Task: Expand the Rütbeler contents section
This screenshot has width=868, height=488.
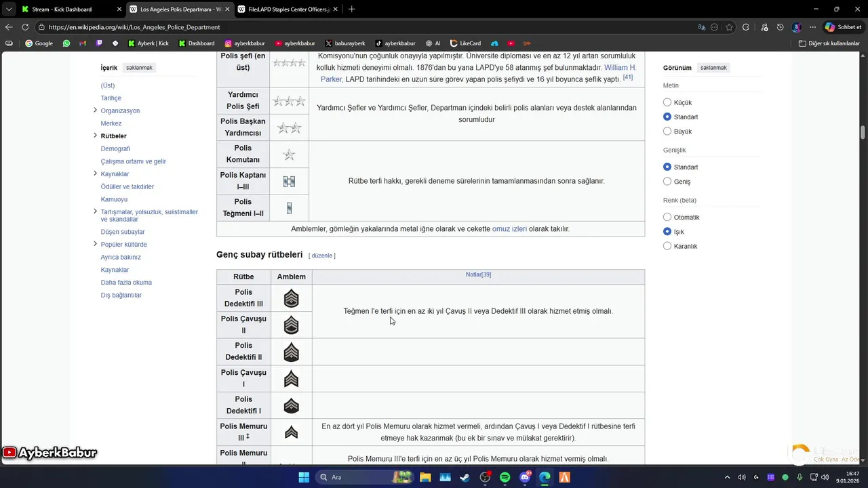Action: point(95,136)
